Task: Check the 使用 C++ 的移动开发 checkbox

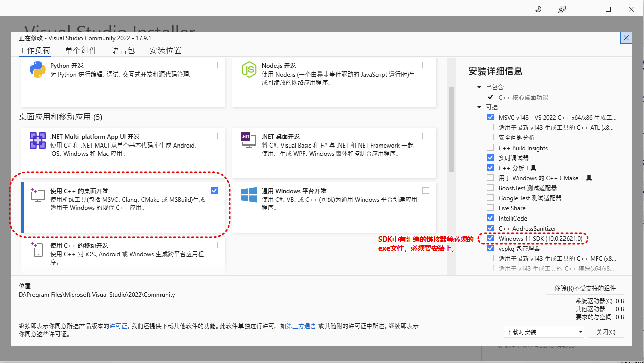Action: (x=214, y=245)
